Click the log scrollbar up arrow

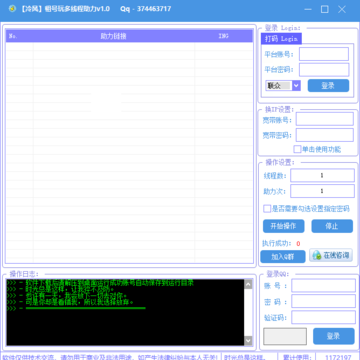point(248,284)
